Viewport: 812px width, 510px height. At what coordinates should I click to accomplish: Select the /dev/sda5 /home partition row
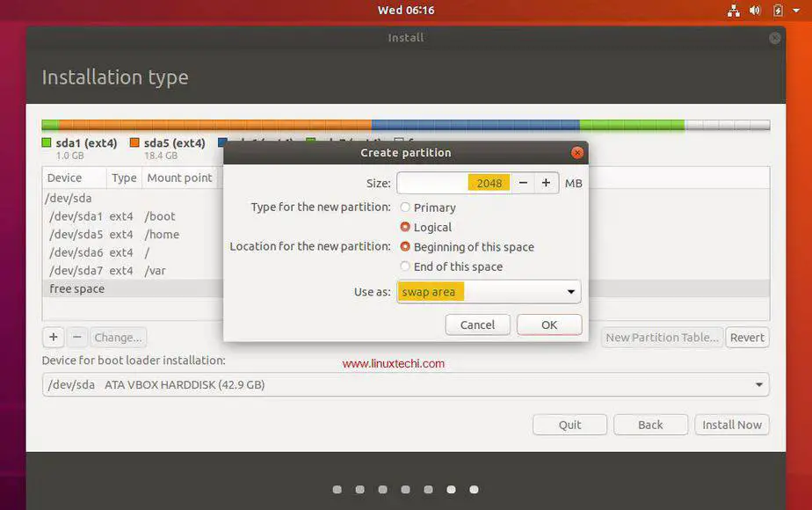tap(134, 234)
